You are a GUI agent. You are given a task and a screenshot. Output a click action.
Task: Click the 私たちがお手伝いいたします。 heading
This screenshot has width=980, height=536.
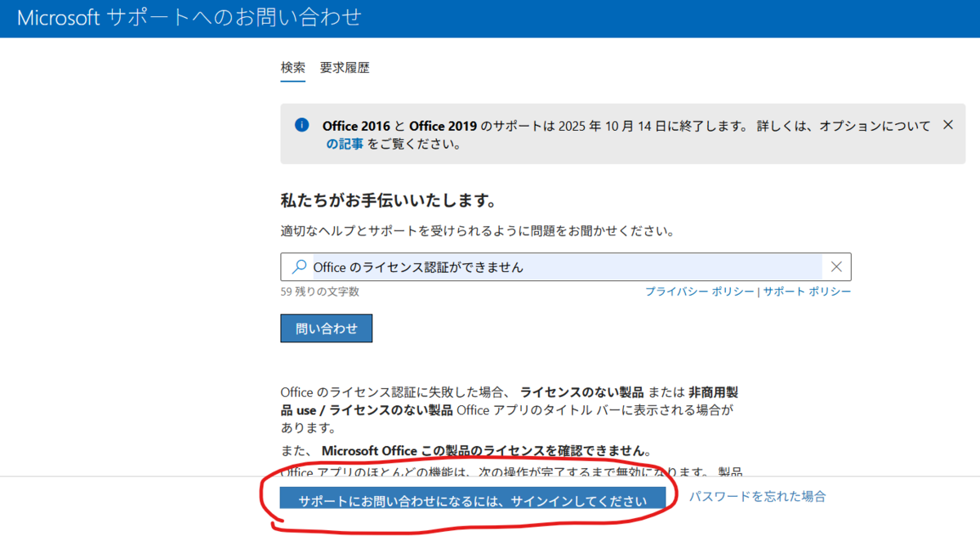tap(389, 200)
